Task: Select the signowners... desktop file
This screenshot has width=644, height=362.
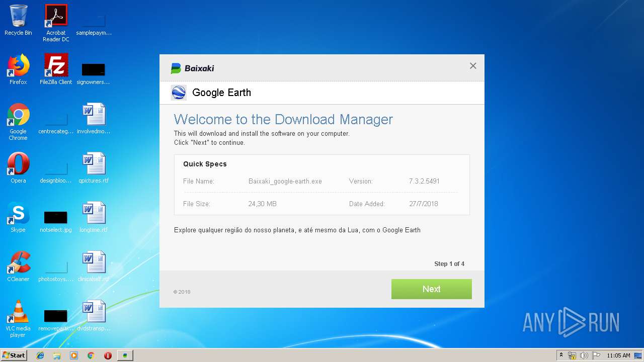Action: point(94,73)
